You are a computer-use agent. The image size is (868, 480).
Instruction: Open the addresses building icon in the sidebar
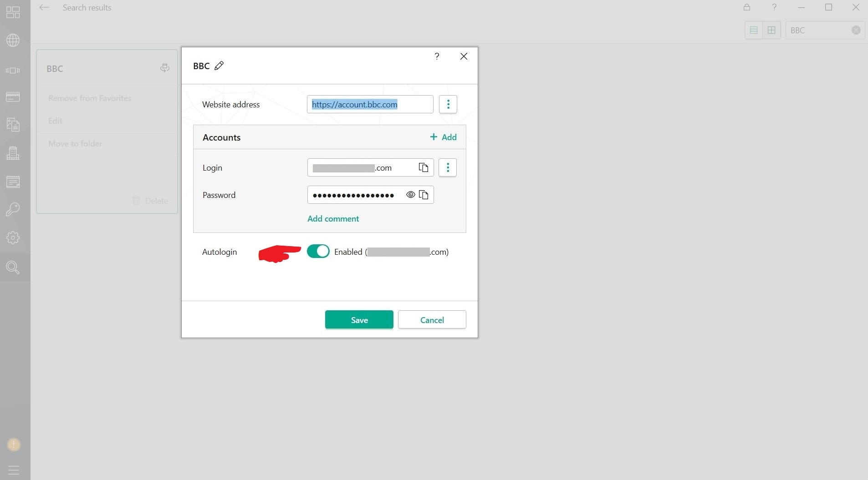[13, 153]
